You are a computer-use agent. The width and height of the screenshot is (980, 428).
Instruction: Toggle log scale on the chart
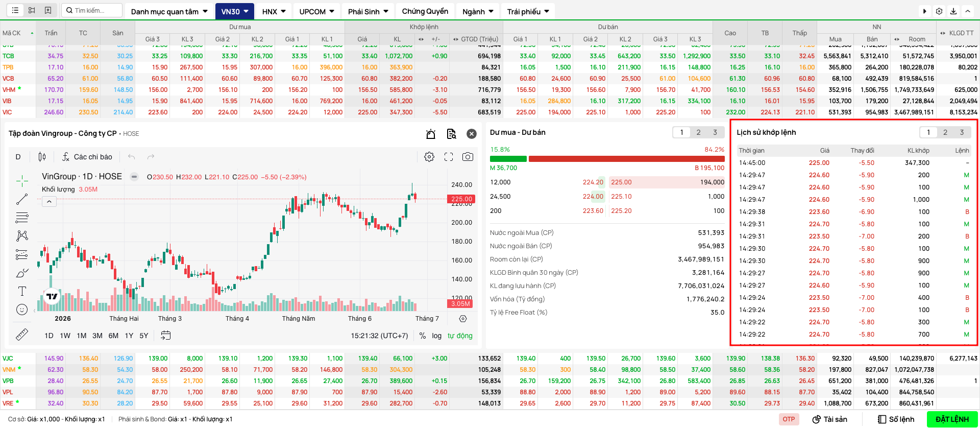(437, 336)
